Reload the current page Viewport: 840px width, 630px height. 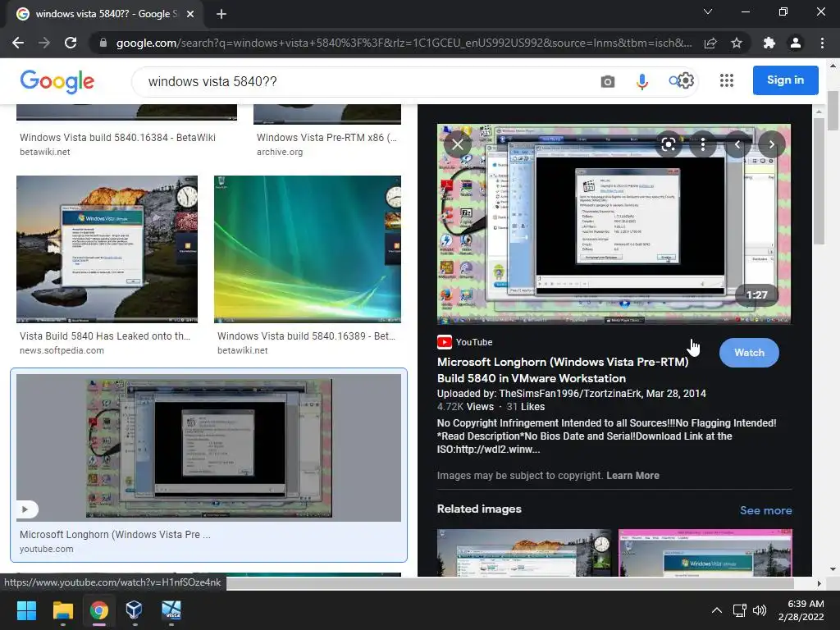pos(71,43)
